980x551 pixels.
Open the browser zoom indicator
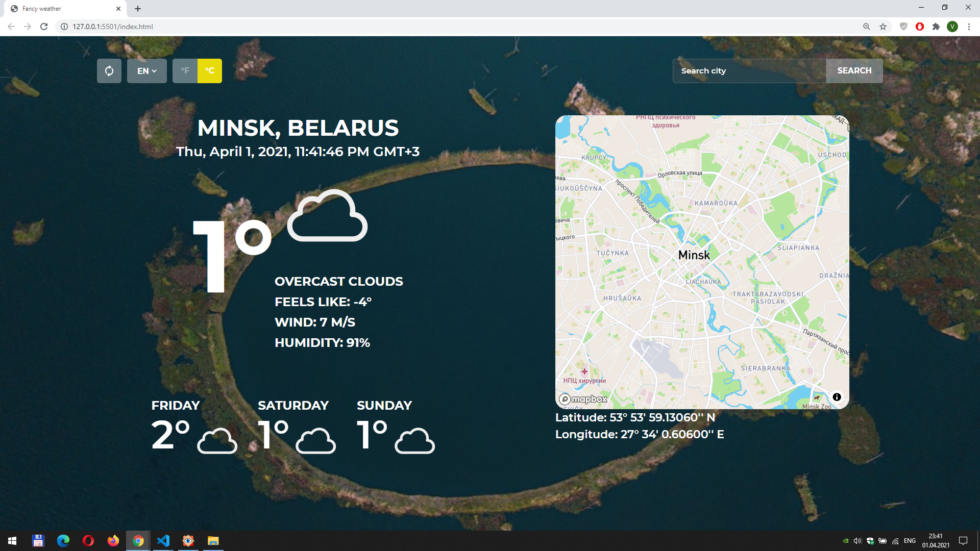[x=867, y=27]
